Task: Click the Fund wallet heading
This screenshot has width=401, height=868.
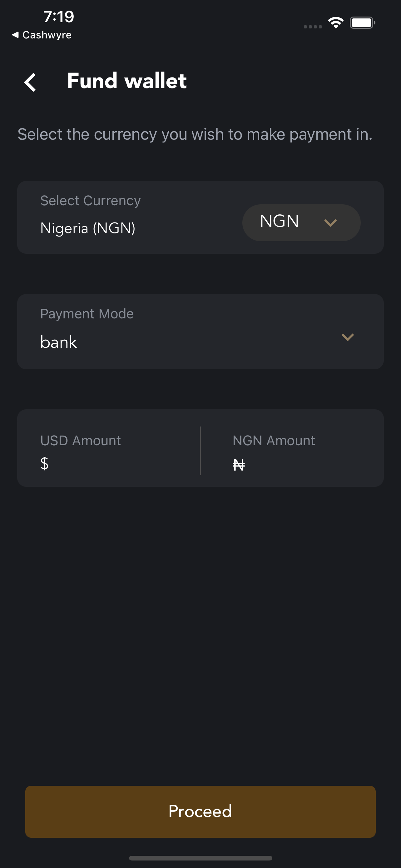Action: click(x=126, y=81)
